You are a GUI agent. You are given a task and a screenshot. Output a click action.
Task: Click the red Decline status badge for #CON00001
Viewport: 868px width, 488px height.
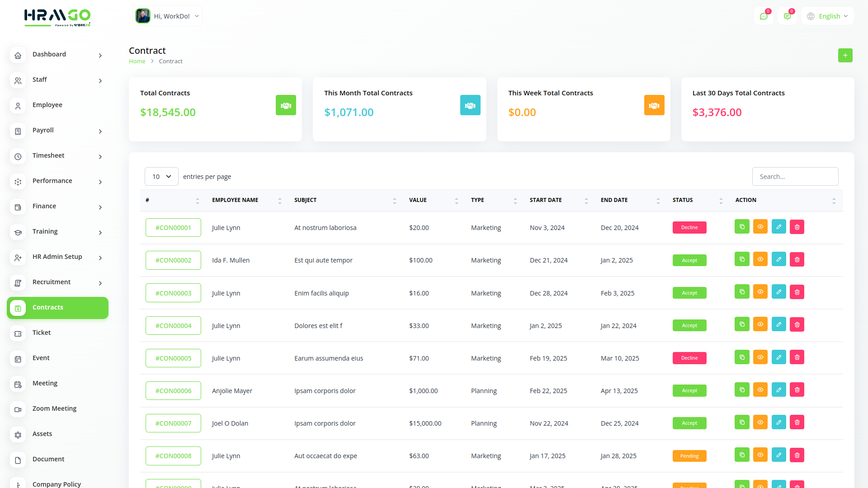(689, 227)
